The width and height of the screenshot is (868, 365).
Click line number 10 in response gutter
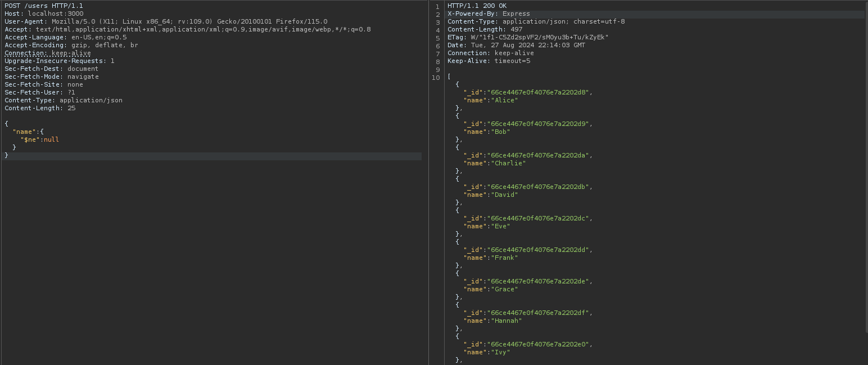pos(436,78)
